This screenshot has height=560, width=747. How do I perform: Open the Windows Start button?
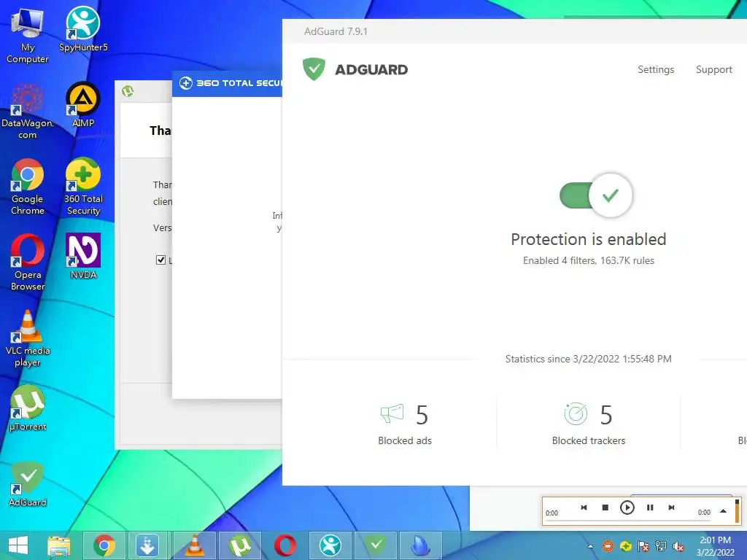(x=18, y=545)
